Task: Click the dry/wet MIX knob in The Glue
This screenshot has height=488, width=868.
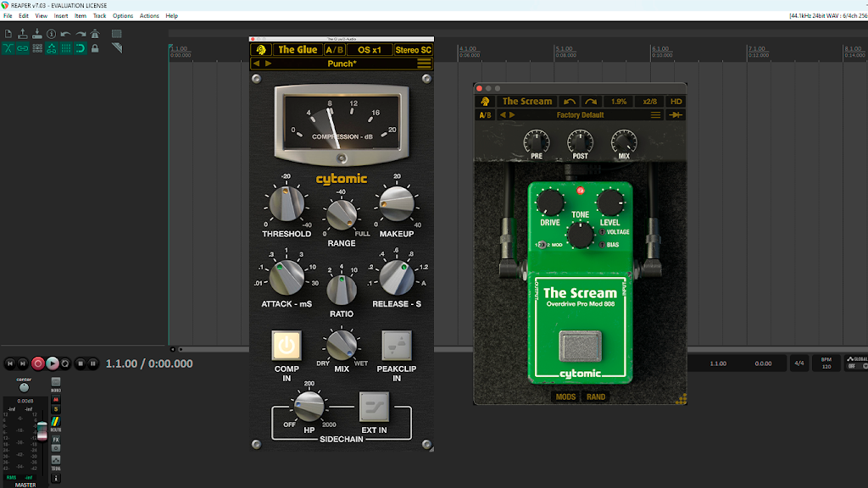Action: [x=342, y=344]
